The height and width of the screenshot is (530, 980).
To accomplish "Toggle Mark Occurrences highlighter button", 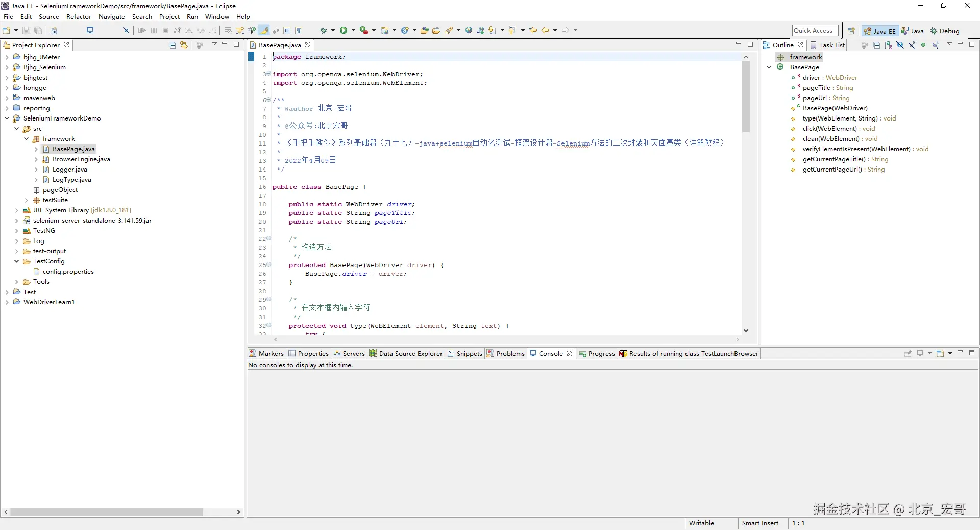I will point(264,31).
